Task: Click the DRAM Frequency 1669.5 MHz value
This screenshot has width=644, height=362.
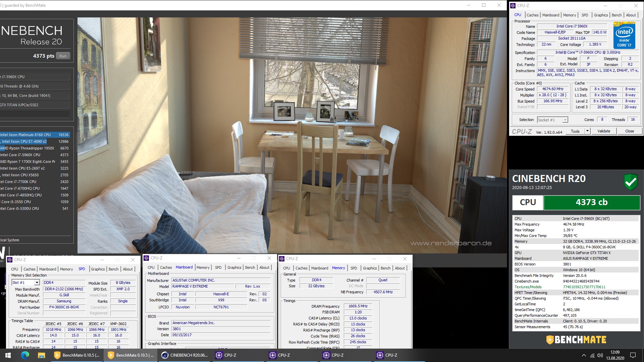Action: click(358, 306)
